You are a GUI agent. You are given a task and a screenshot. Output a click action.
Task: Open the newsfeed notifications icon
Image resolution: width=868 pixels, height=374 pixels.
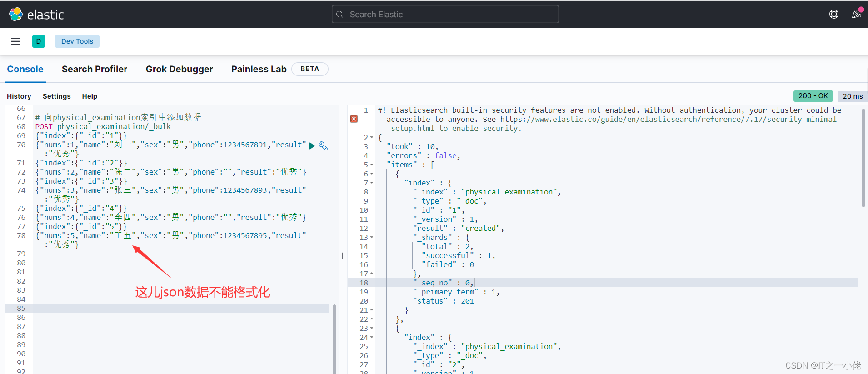(x=857, y=14)
